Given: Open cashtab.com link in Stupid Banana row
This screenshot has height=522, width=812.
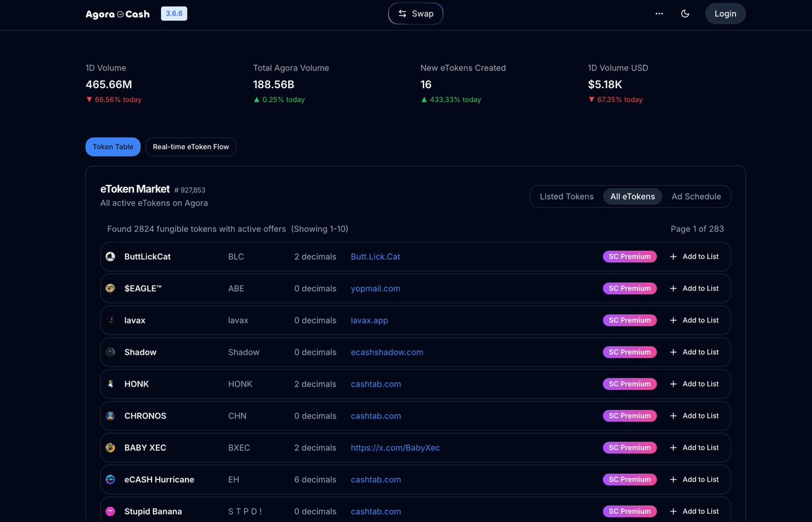Looking at the screenshot, I should tap(376, 511).
